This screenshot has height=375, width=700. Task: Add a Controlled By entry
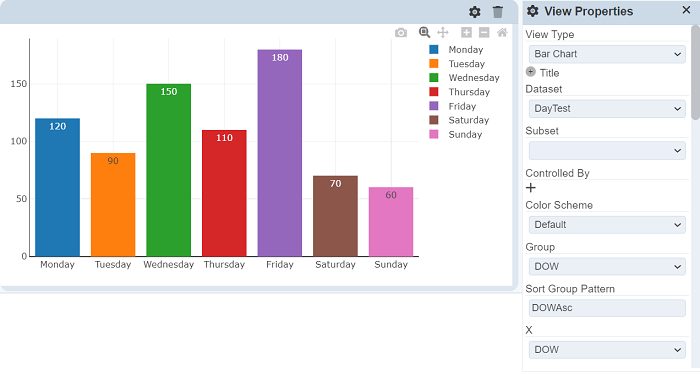click(531, 188)
